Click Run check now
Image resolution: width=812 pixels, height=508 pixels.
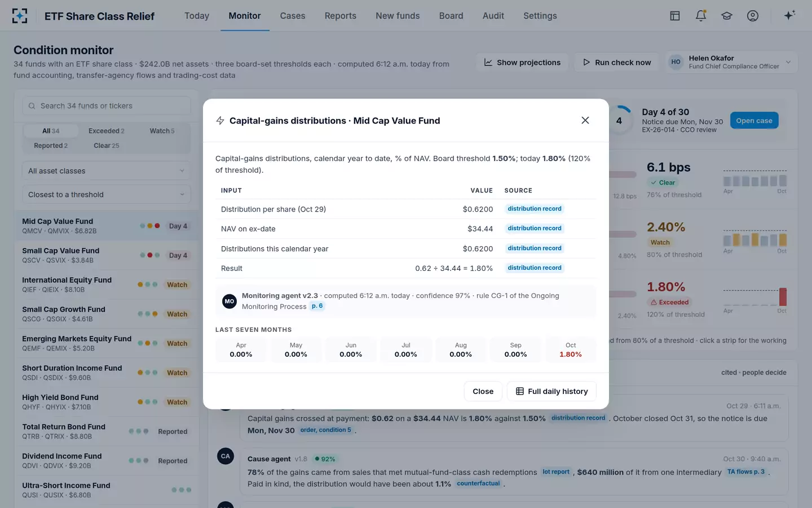click(x=617, y=62)
